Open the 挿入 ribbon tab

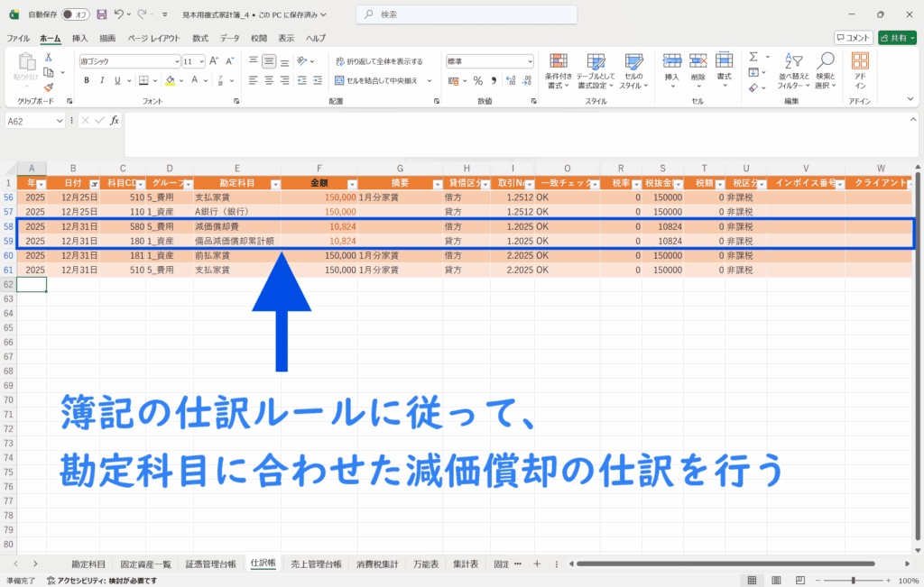79,39
